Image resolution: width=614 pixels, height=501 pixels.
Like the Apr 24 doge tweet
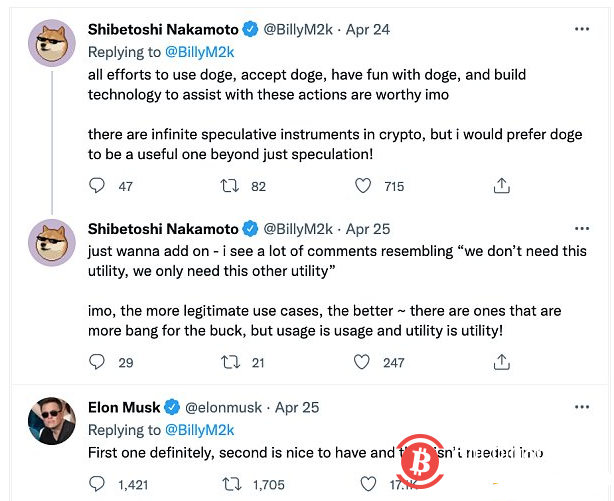tap(364, 186)
